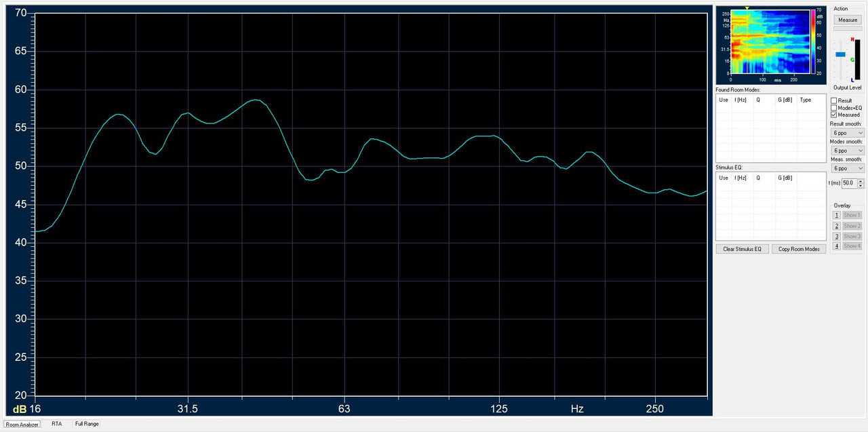Click the Copy Room Modes button
Viewport: 868px width, 432px height.
coord(799,249)
